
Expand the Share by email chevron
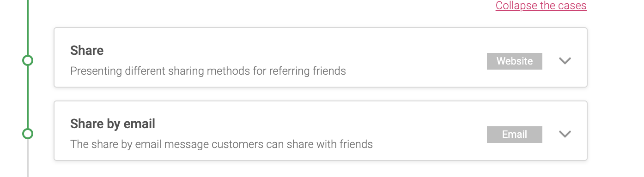point(565,134)
